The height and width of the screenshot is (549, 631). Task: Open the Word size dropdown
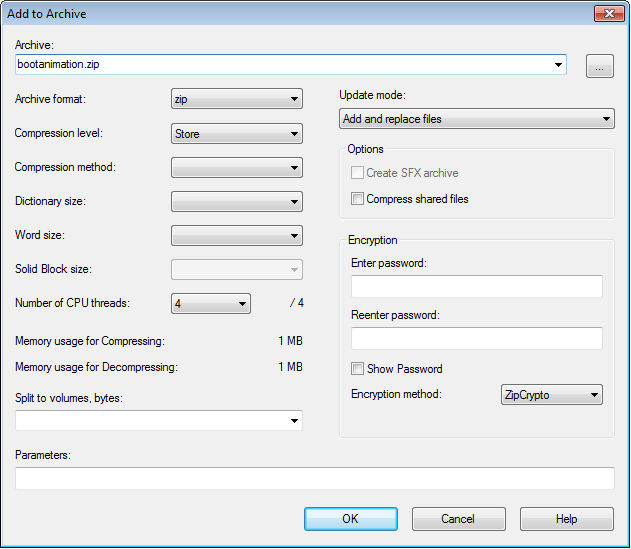(237, 236)
